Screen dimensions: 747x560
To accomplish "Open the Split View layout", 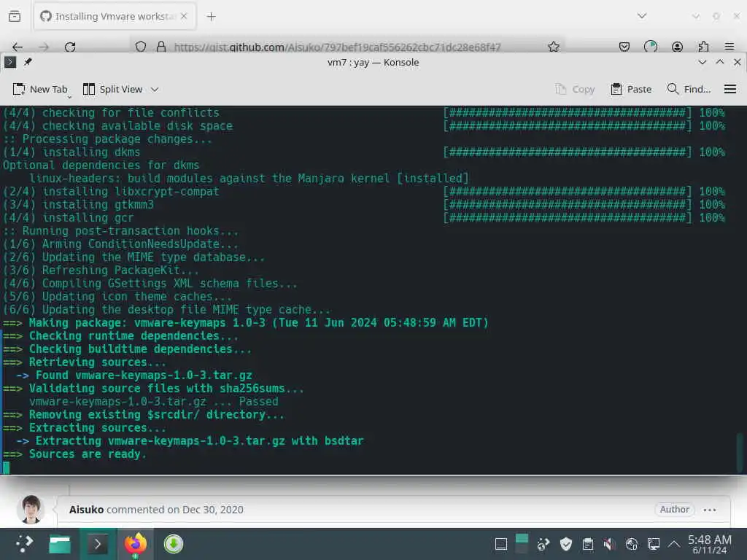I will coord(113,89).
